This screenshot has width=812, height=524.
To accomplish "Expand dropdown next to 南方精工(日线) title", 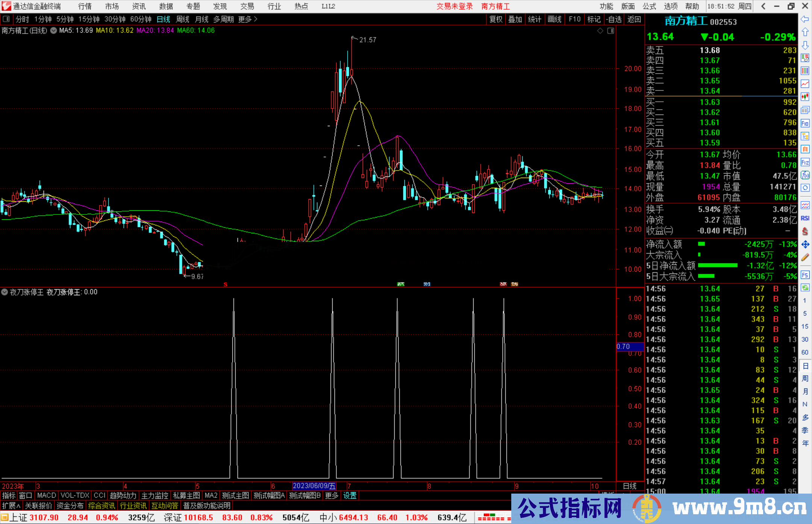I will point(54,31).
